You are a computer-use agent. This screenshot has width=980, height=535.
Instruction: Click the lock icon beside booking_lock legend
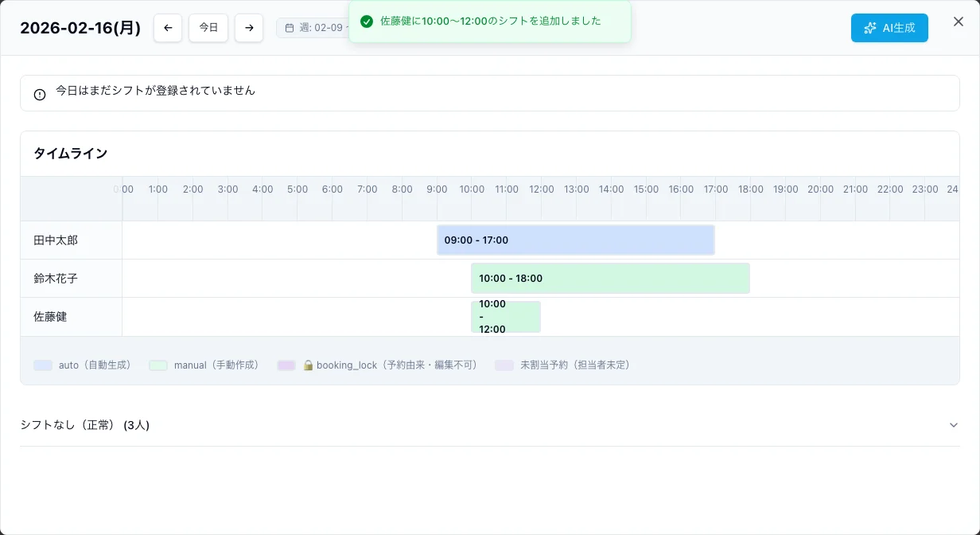(x=308, y=365)
